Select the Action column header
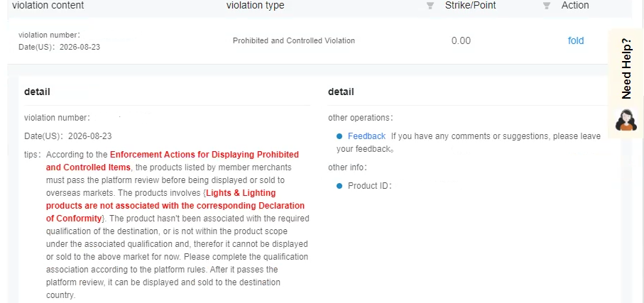The image size is (644, 303). (x=575, y=6)
